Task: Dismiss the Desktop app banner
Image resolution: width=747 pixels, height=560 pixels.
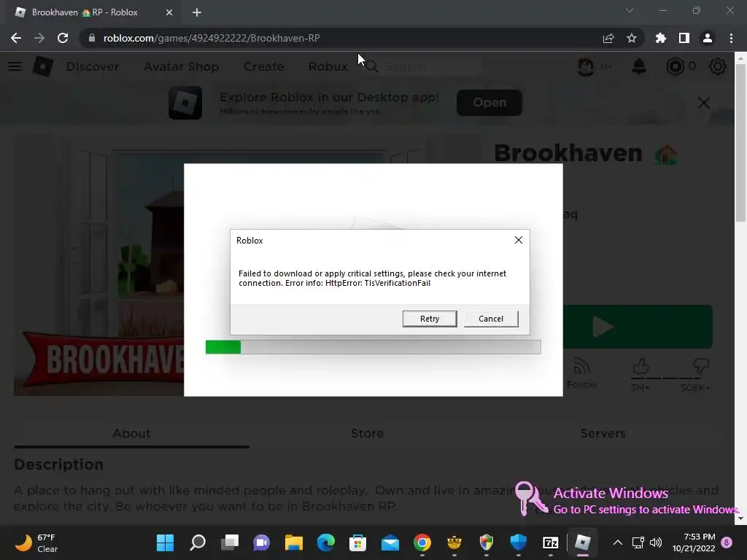Action: (x=704, y=103)
